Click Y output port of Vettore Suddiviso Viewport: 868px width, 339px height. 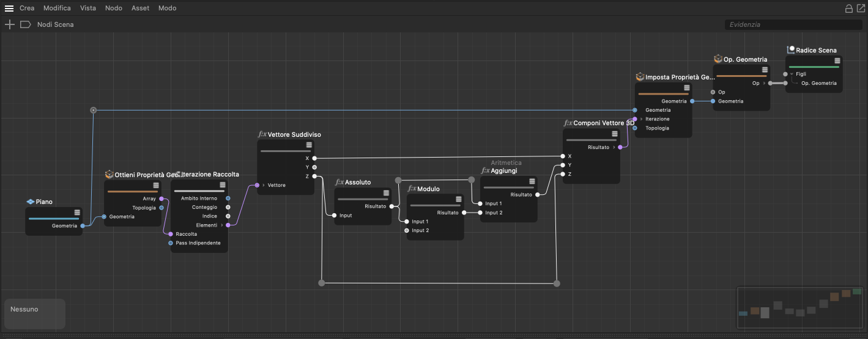pyautogui.click(x=314, y=167)
